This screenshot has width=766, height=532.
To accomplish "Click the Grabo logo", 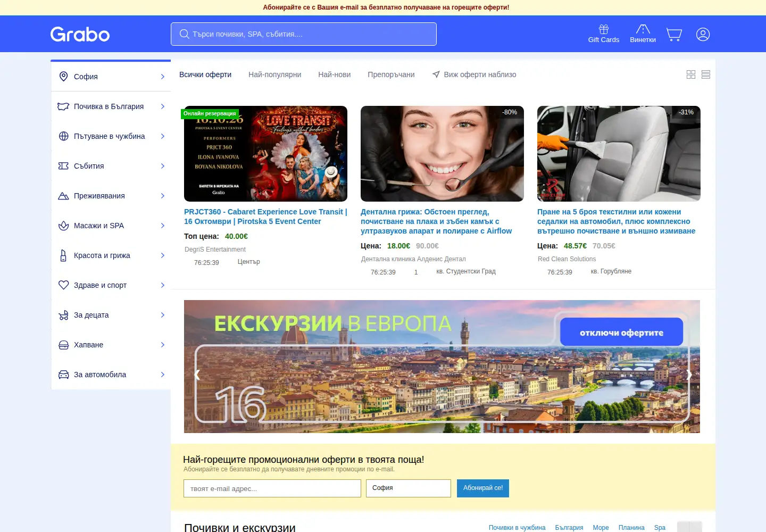I will [x=80, y=34].
